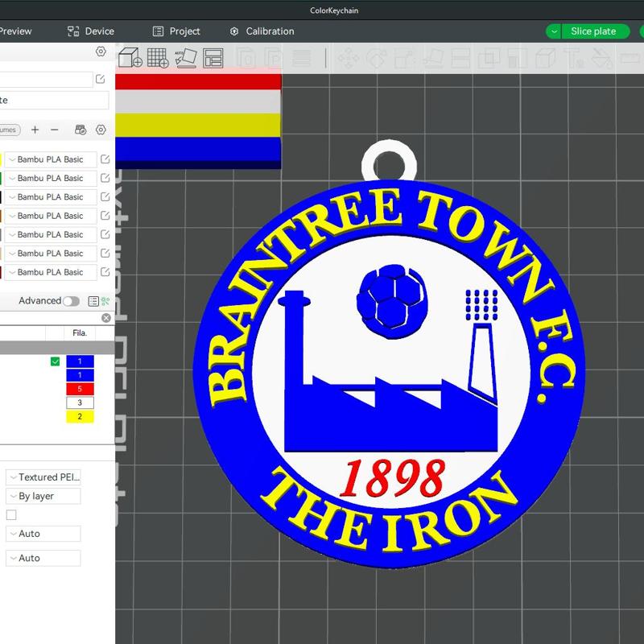Open the filament sync icon
This screenshot has height=644, width=644.
80,130
